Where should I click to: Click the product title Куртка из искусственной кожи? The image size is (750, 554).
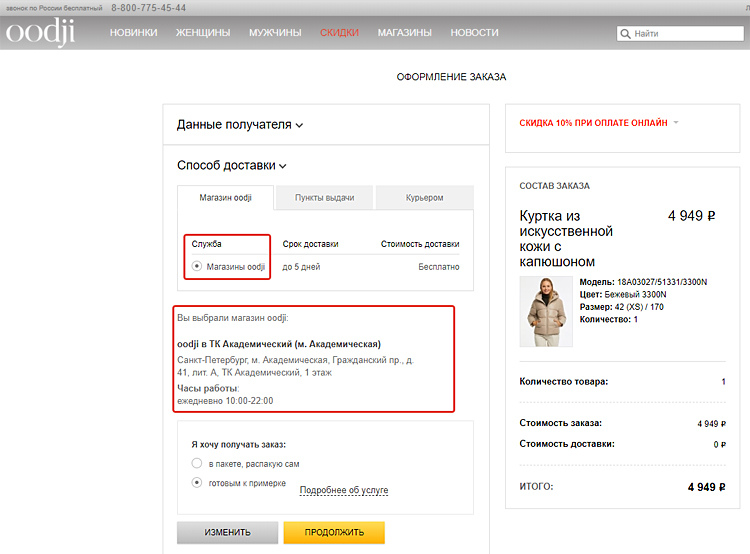coord(566,239)
